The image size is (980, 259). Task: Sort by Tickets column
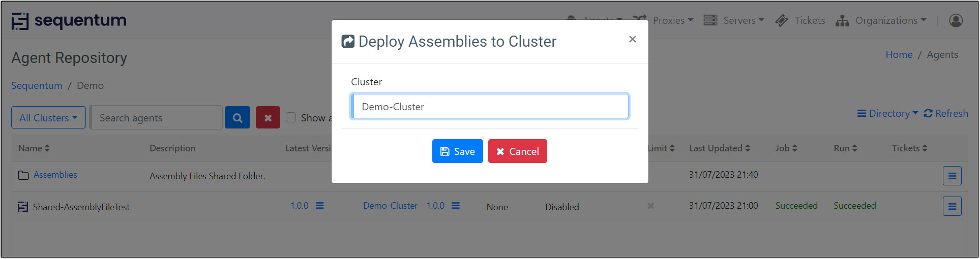[x=909, y=148]
